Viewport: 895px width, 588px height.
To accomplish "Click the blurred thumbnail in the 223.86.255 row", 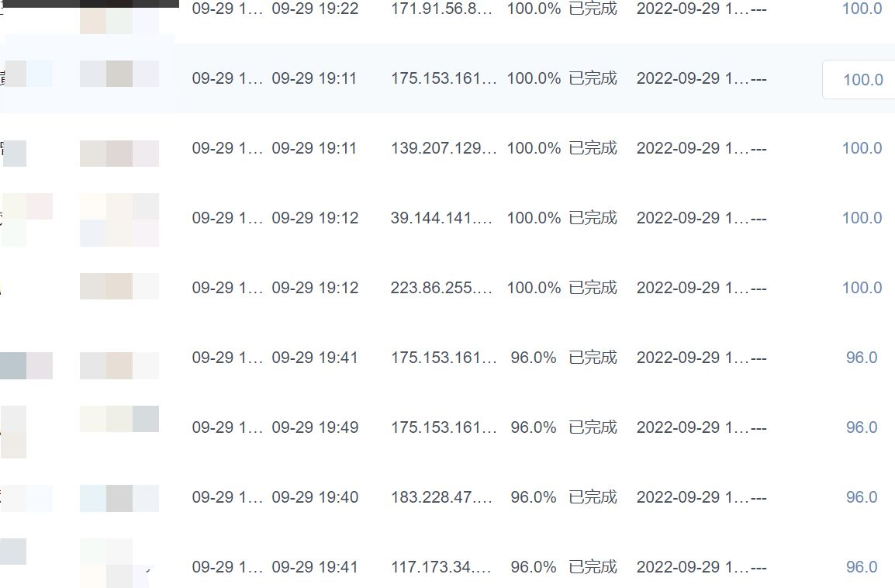I will pyautogui.click(x=119, y=286).
